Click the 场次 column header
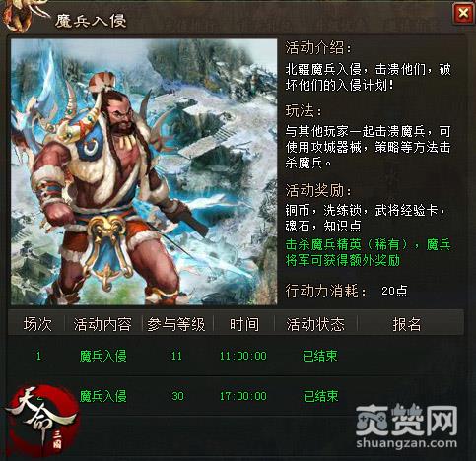This screenshot has height=461, width=476. 37,324
